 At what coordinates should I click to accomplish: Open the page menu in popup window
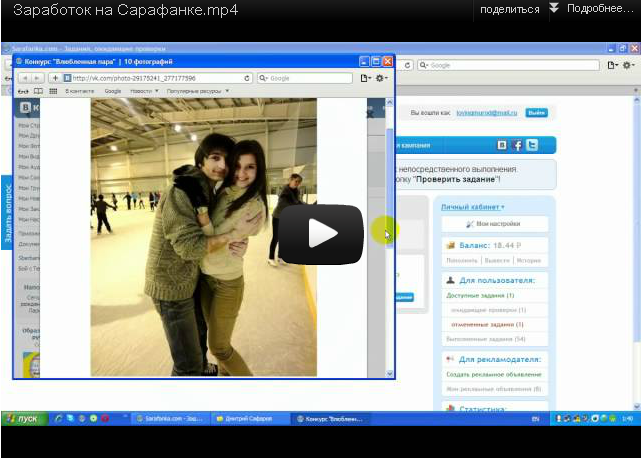click(x=365, y=78)
